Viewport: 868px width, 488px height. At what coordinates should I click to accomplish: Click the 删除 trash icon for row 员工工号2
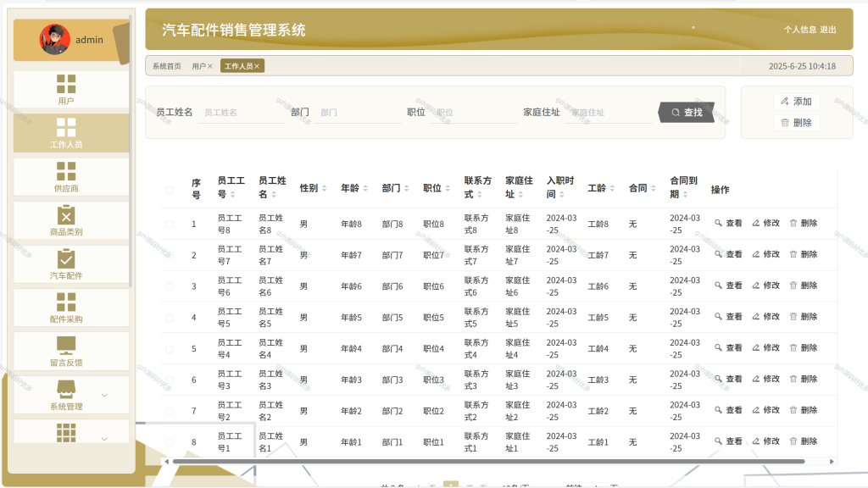click(793, 410)
